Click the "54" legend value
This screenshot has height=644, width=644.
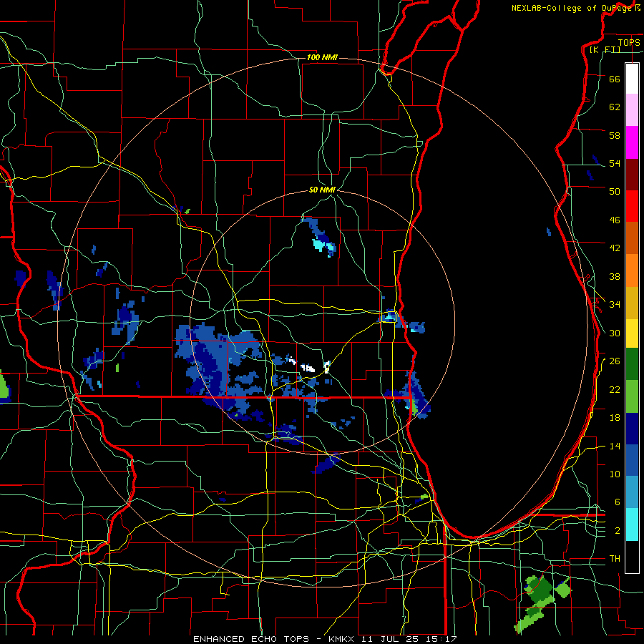pyautogui.click(x=615, y=163)
